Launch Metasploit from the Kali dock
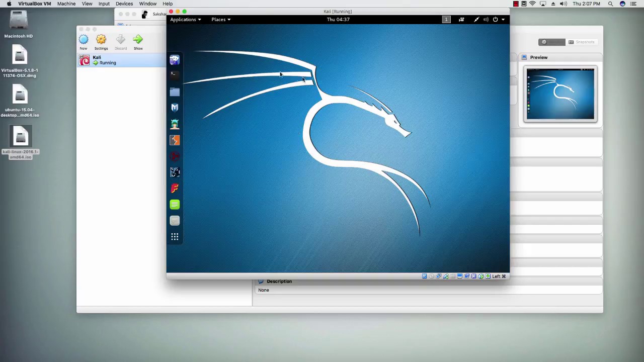The height and width of the screenshot is (362, 644). [x=175, y=108]
